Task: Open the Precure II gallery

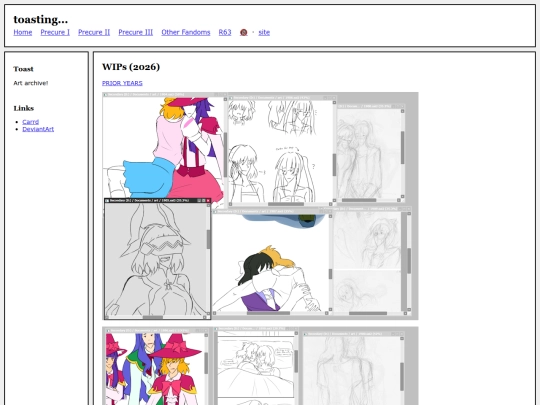Action: coord(94,32)
